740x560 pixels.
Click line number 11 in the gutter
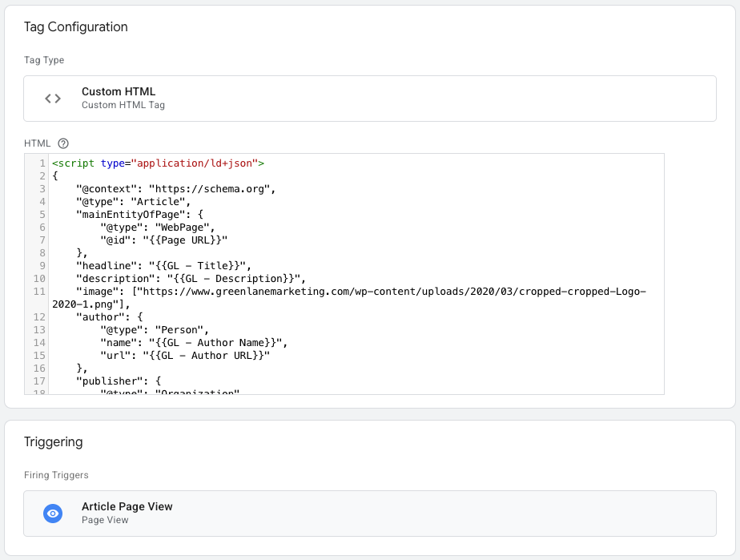coord(39,292)
